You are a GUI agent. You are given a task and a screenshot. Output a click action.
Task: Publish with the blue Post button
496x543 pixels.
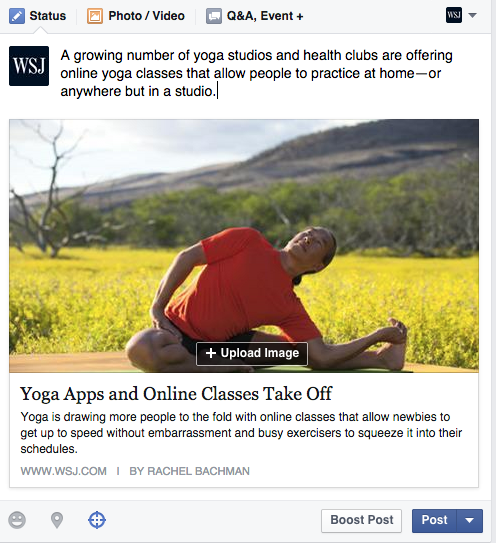pos(434,520)
